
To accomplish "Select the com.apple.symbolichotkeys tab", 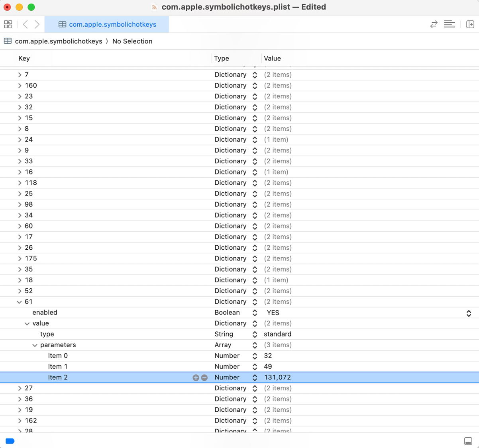I will coord(107,24).
